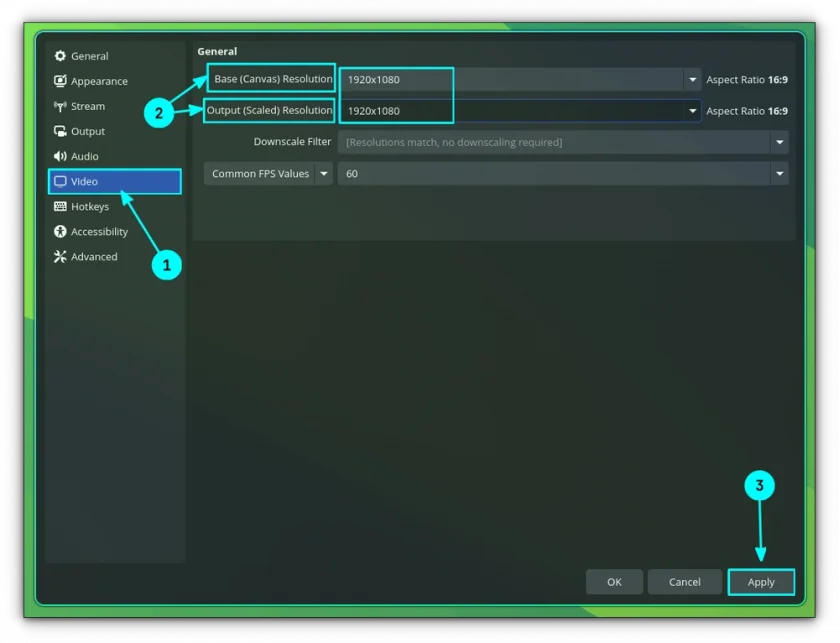840x643 pixels.
Task: Click the Stream antenna icon
Action: click(x=60, y=106)
